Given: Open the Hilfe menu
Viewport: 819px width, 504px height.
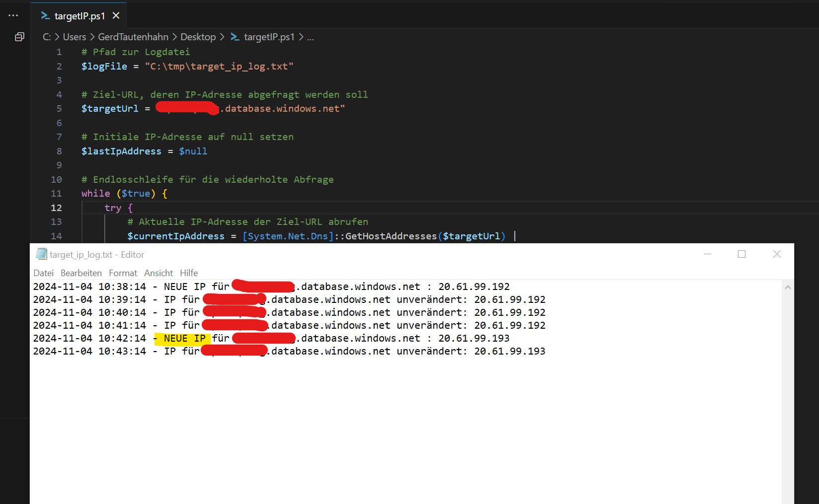Looking at the screenshot, I should [x=189, y=273].
